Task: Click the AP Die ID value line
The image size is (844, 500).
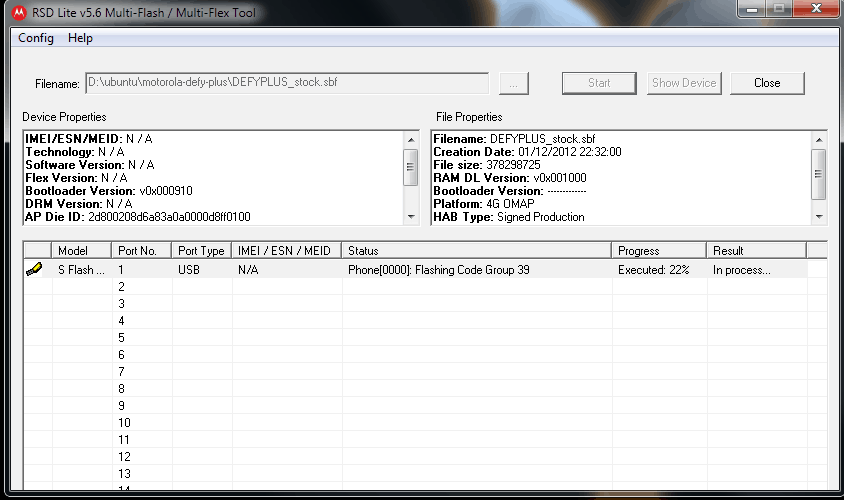Action: (x=138, y=217)
